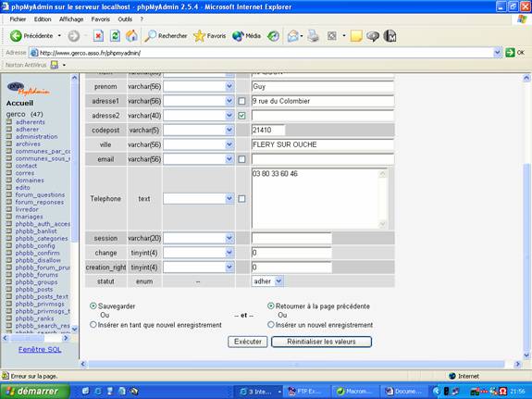Open the Outils menu

pos(125,19)
